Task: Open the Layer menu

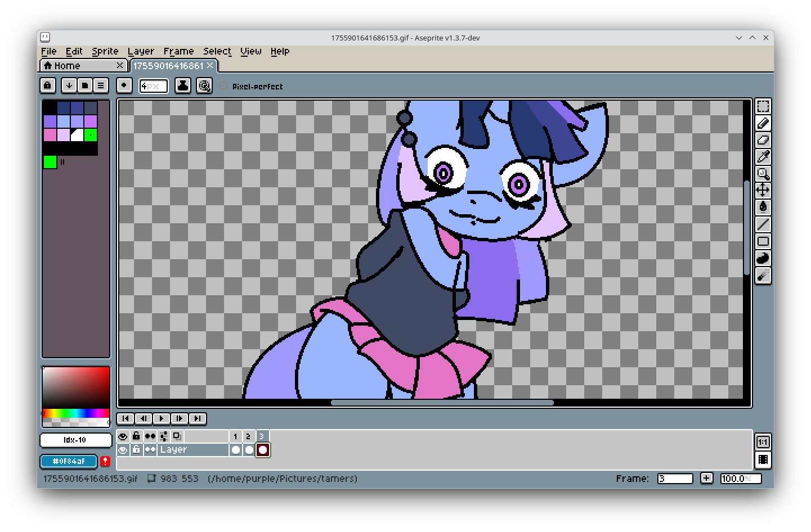Action: click(141, 51)
